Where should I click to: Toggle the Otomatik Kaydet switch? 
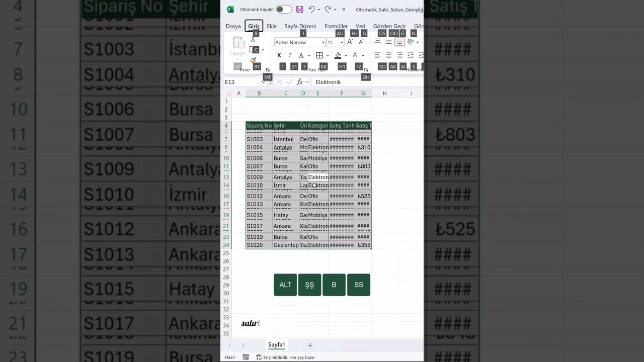point(284,10)
